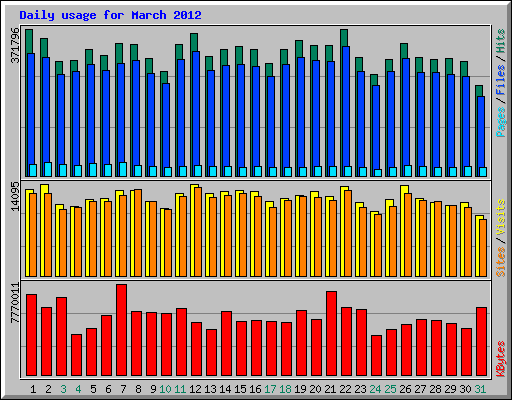512x400 pixels.
Task: Click green weekend day number 24
Action: pyautogui.click(x=375, y=389)
